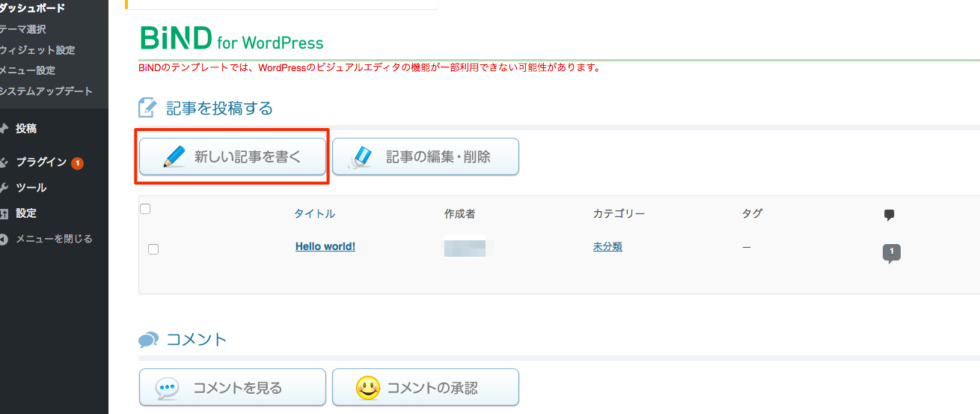This screenshot has width=980, height=414.
Task: Click the speech bubbles icon by コメント heading
Action: (149, 340)
